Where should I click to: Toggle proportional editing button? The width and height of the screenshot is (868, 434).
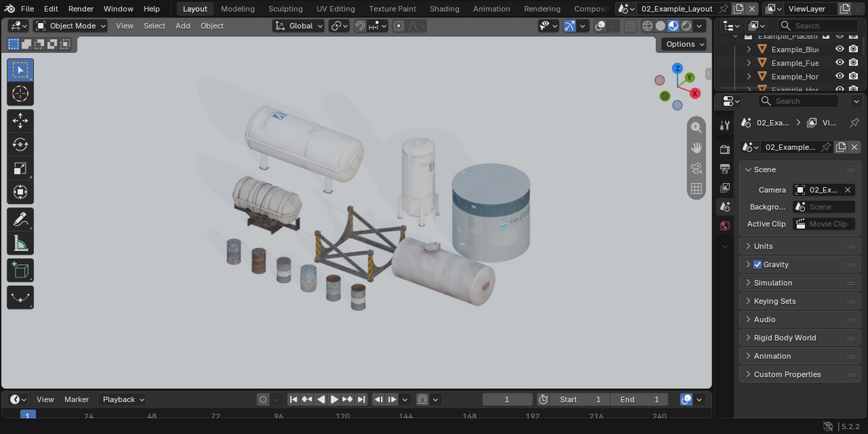[399, 26]
